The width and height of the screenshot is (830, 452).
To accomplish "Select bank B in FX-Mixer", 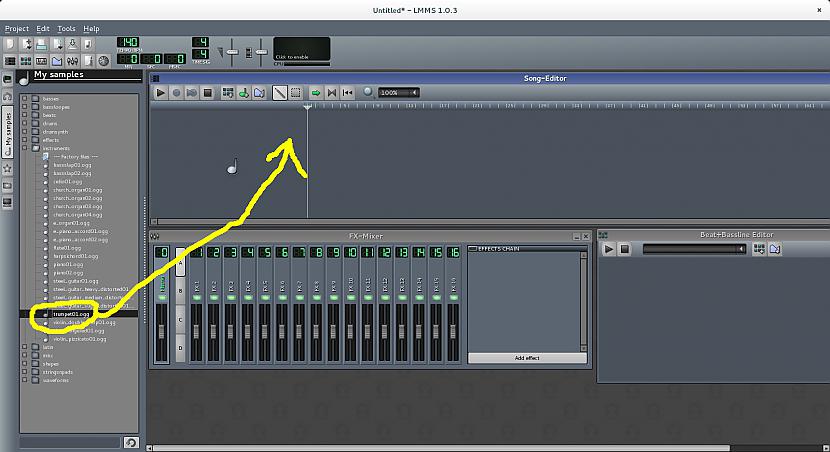I will (181, 291).
